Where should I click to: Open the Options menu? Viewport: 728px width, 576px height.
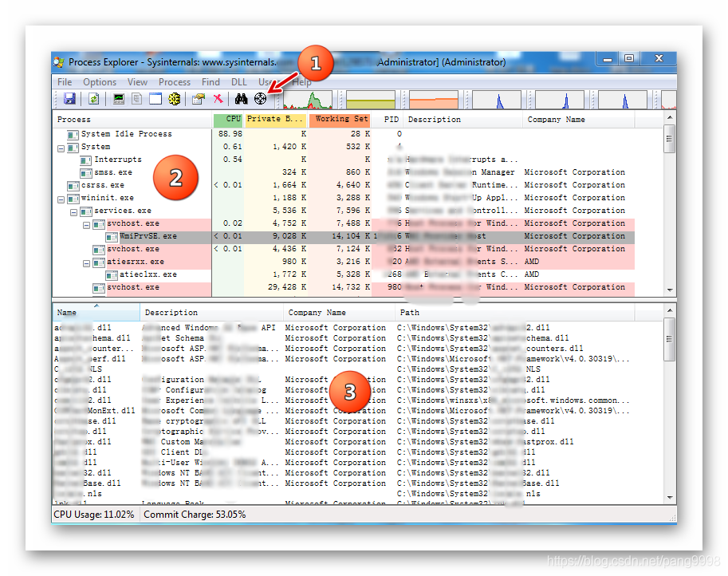coord(100,81)
